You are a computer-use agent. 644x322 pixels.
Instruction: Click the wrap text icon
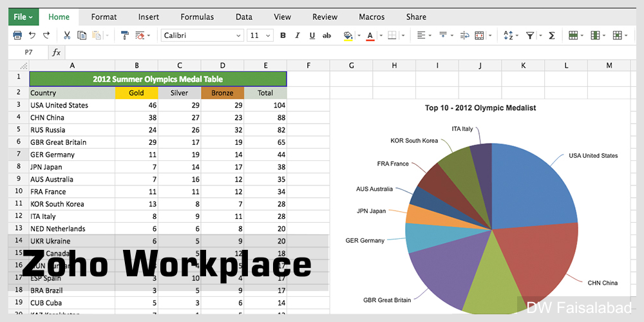(x=465, y=35)
